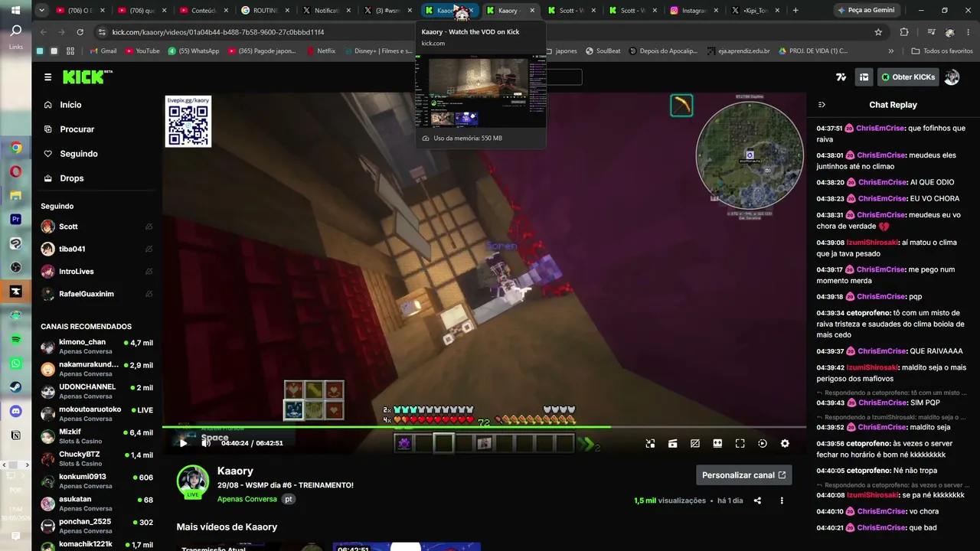Open Procurar in the sidebar
The width and height of the screenshot is (980, 551).
pyautogui.click(x=77, y=129)
